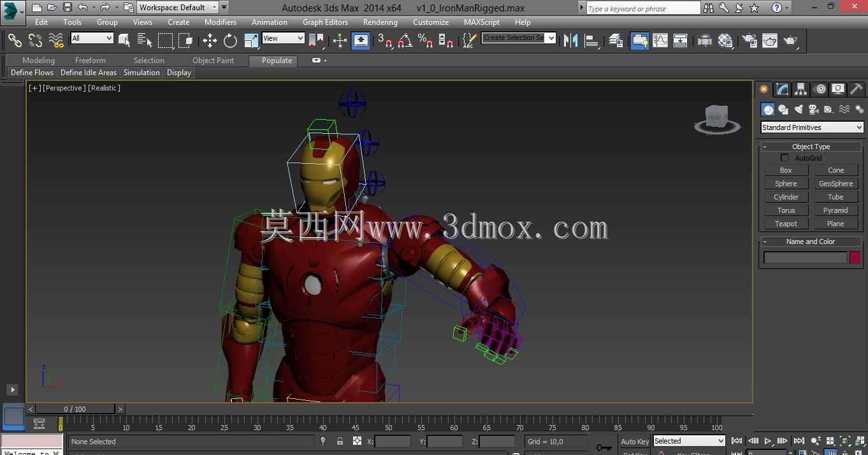The width and height of the screenshot is (868, 455).
Task: Open Render Setup teapot icon
Action: pos(749,41)
